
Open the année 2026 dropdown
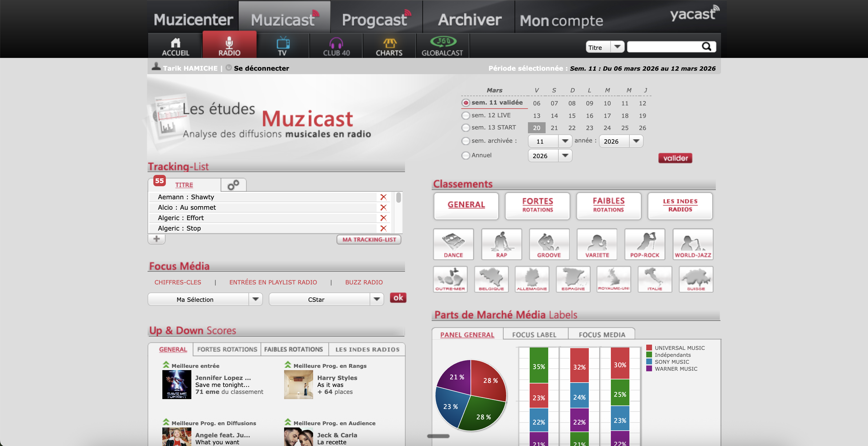tap(636, 141)
